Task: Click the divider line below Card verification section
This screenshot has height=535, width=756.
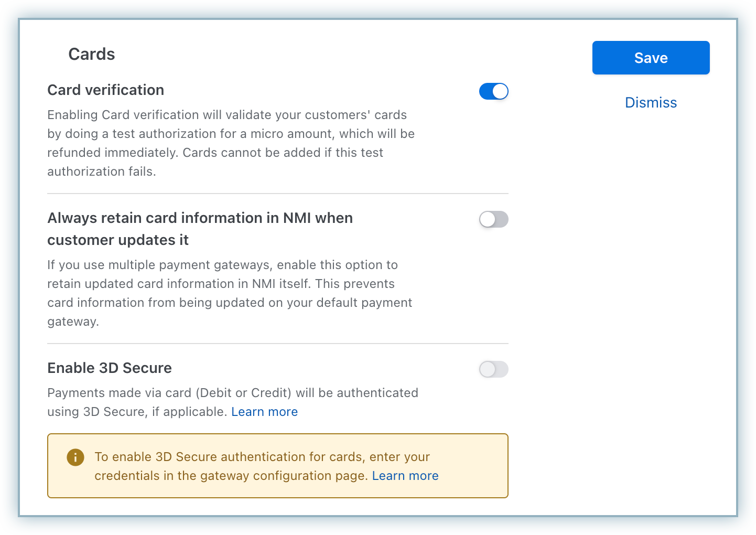Action: coord(278,194)
